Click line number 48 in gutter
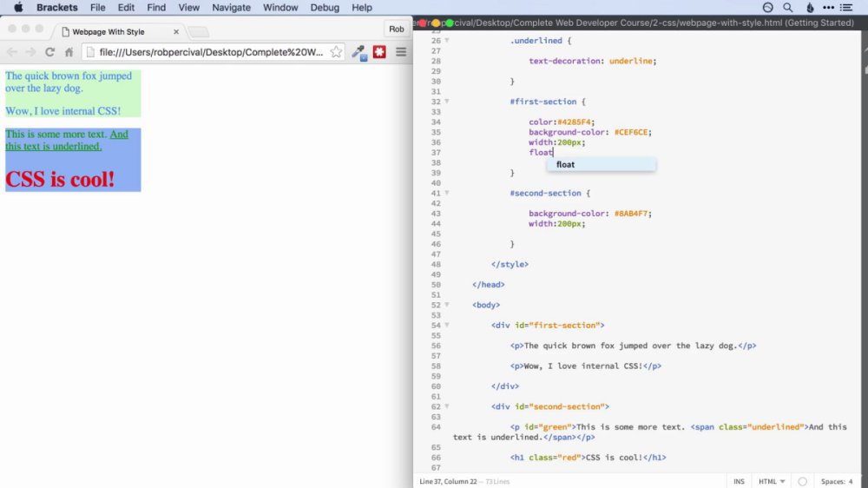Screen dimensions: 868x488 pos(436,264)
